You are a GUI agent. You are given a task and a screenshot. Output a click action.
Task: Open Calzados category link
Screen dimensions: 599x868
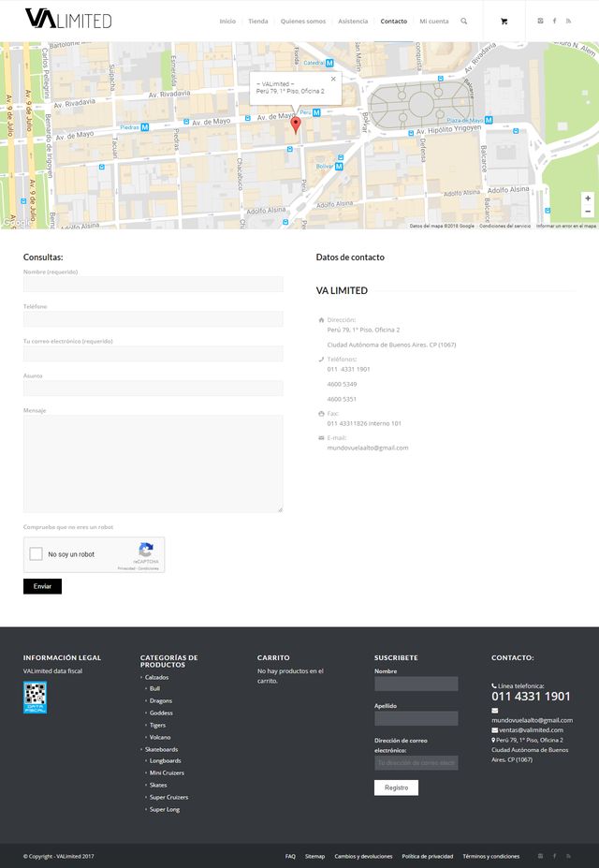pyautogui.click(x=156, y=678)
